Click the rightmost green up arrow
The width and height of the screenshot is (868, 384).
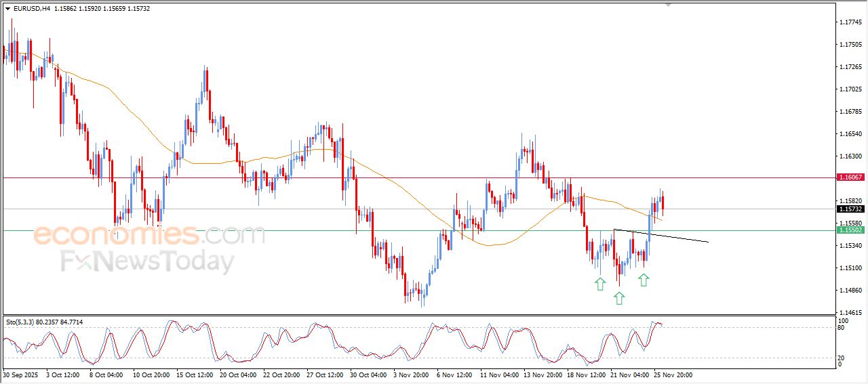click(644, 279)
